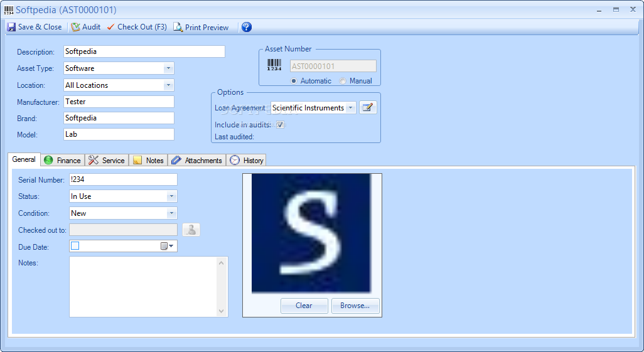The height and width of the screenshot is (352, 644).
Task: Open the Notes tab
Action: [148, 160]
